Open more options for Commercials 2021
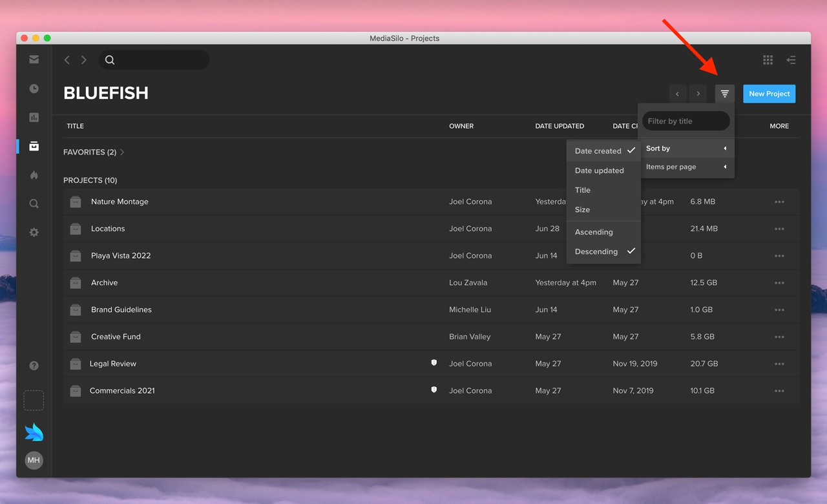Viewport: 827px width, 504px height. click(x=779, y=391)
